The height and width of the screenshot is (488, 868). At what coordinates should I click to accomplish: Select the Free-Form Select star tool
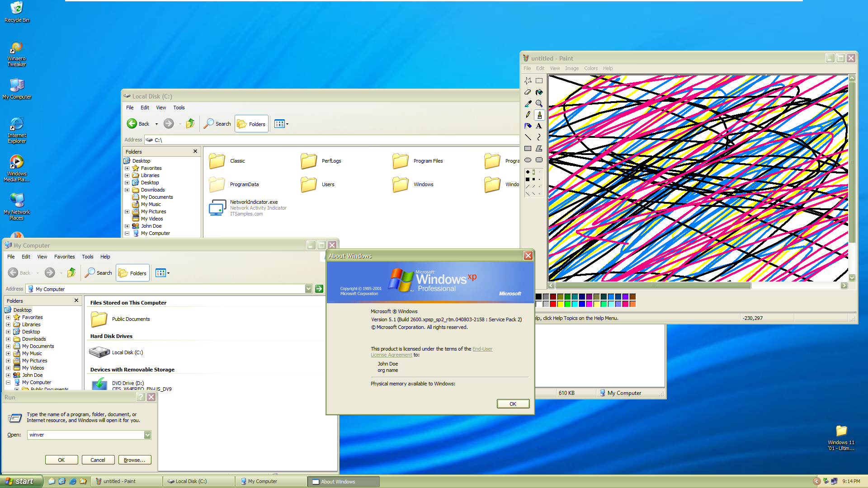[528, 81]
